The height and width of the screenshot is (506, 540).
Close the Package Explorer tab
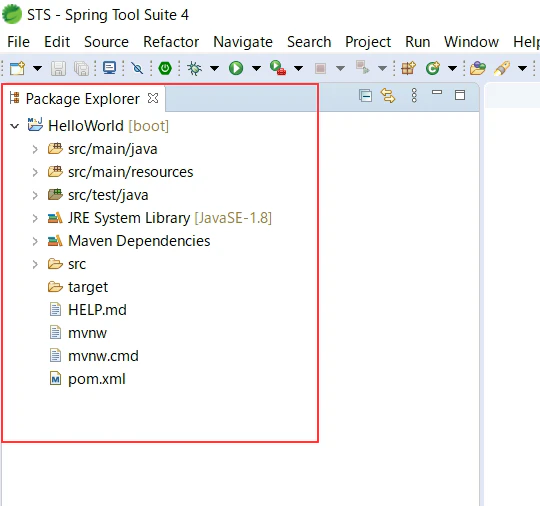153,98
